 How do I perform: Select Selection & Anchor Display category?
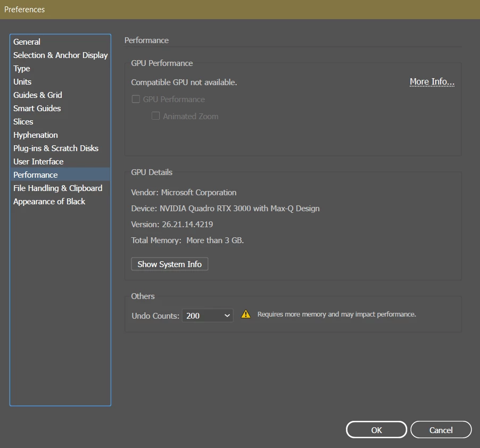60,55
